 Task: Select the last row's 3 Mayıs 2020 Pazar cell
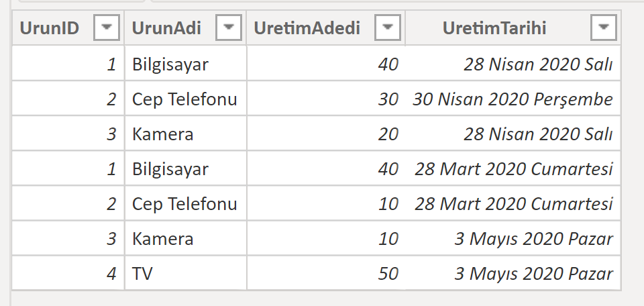pyautogui.click(x=513, y=273)
